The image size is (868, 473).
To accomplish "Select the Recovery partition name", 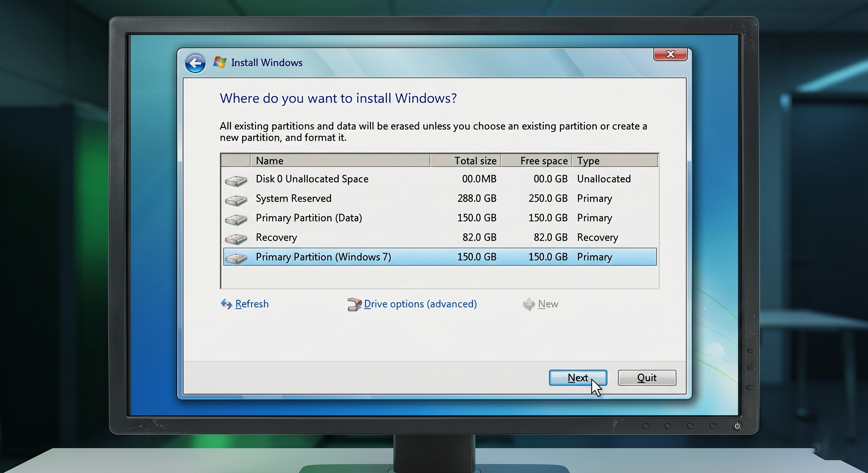I will [x=276, y=237].
